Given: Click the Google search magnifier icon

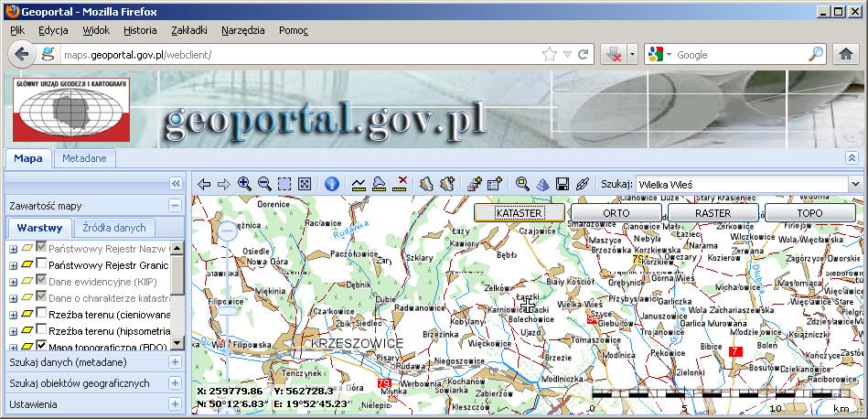Looking at the screenshot, I should point(816,54).
